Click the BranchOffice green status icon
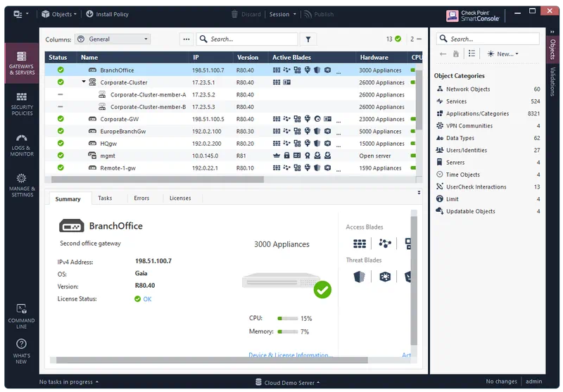The image size is (563, 392). 61,70
